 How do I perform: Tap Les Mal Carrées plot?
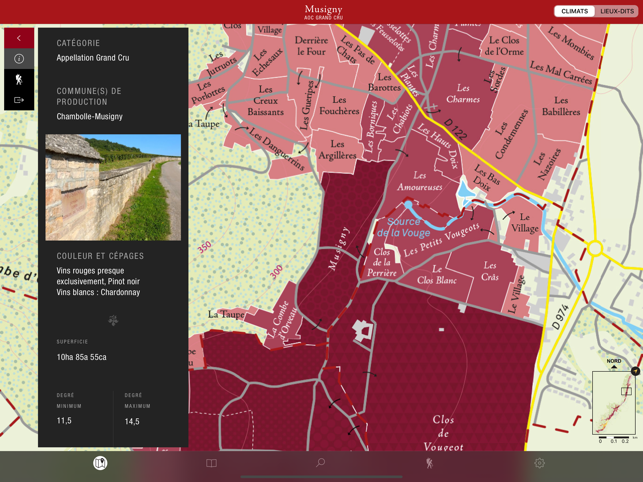coord(561,72)
